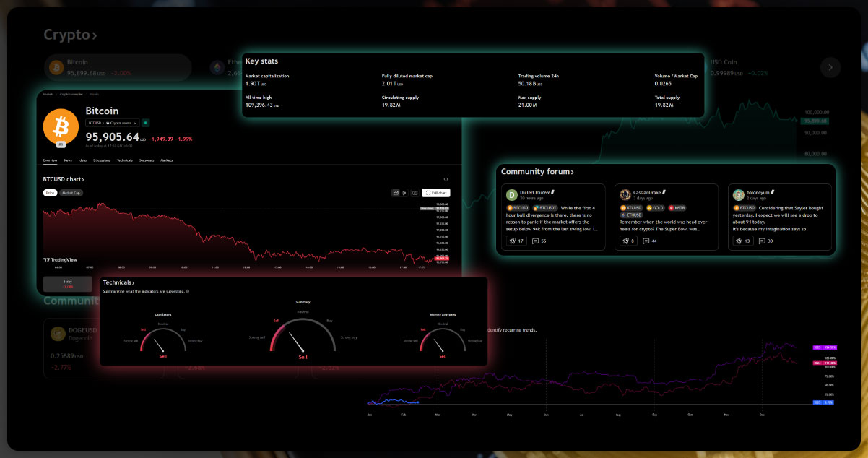
Task: Click the large Bitcoin logo icon
Action: 61,126
